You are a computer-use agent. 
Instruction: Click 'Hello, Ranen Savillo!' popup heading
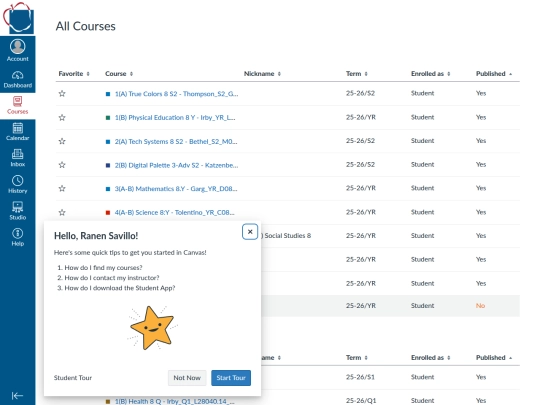tap(96, 236)
